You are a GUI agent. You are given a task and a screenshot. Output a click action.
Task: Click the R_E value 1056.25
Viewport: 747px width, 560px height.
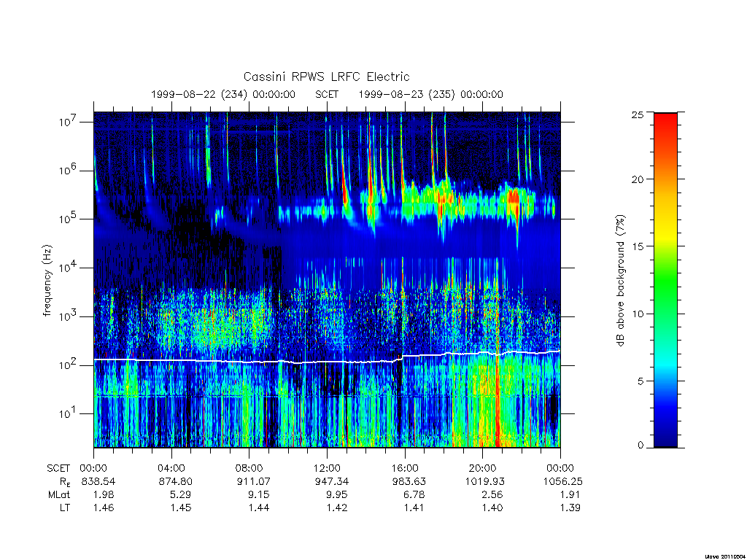(562, 481)
